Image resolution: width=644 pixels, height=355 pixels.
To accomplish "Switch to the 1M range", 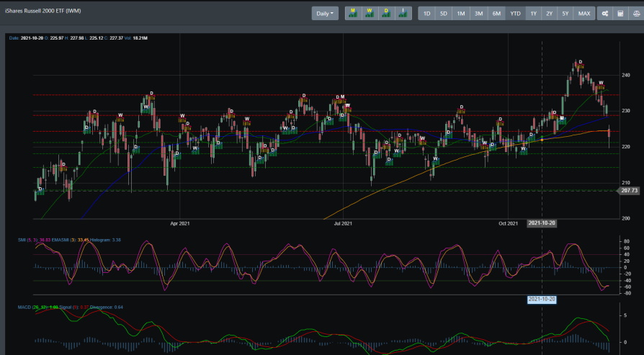I will [x=461, y=13].
